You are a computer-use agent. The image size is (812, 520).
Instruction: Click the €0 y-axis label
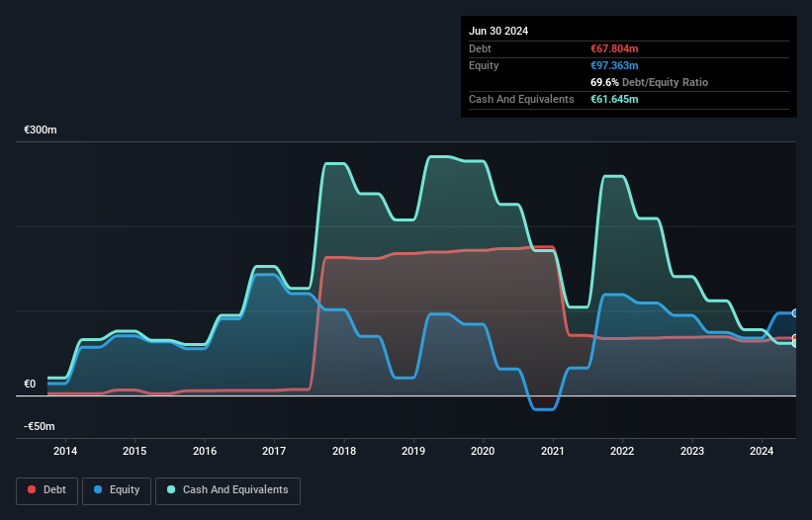point(30,384)
